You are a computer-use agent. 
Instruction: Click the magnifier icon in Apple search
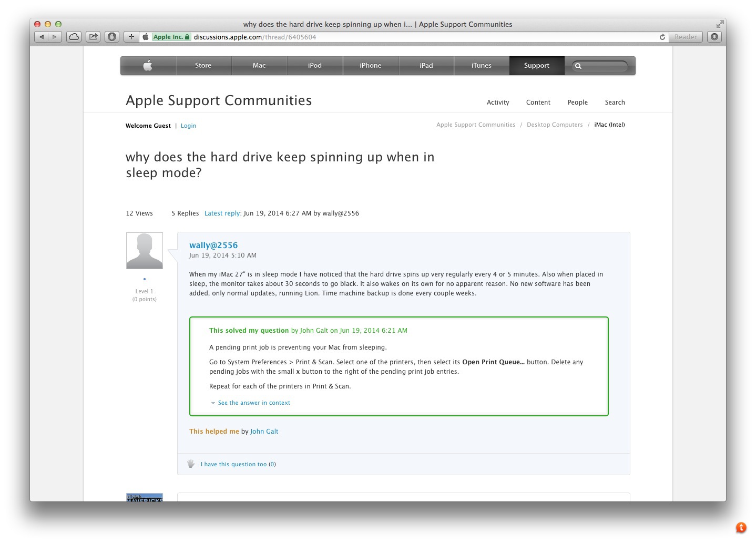point(578,66)
